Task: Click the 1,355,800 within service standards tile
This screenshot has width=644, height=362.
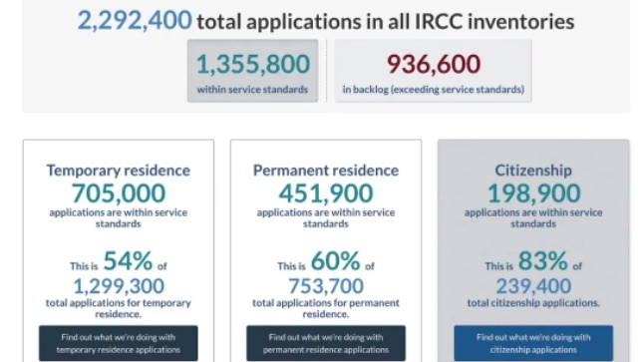Action: point(252,71)
